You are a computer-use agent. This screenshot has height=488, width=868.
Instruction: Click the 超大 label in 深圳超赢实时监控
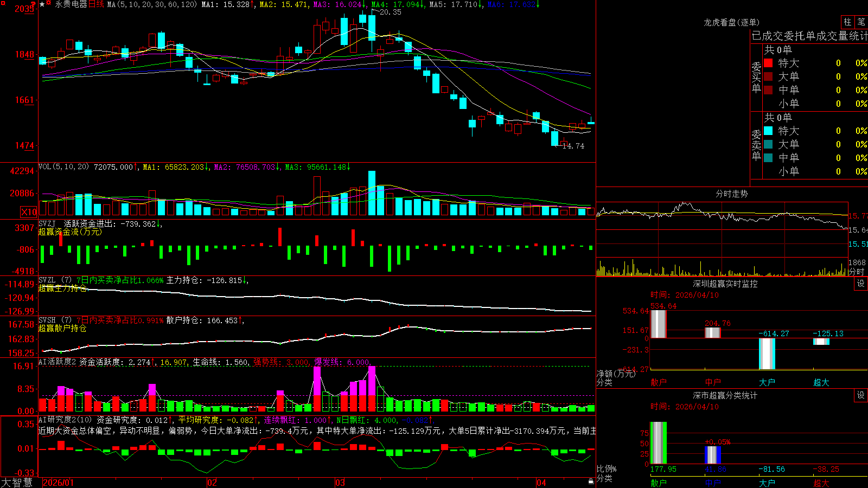coord(821,382)
